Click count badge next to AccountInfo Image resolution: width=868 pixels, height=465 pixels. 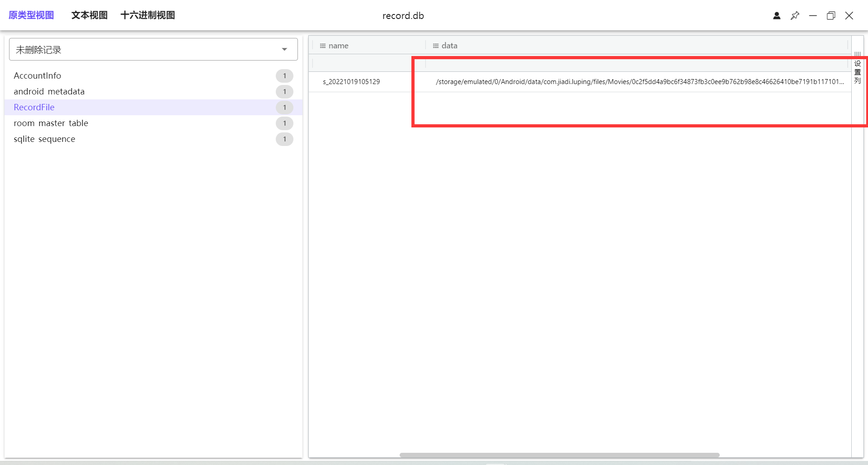coord(284,76)
